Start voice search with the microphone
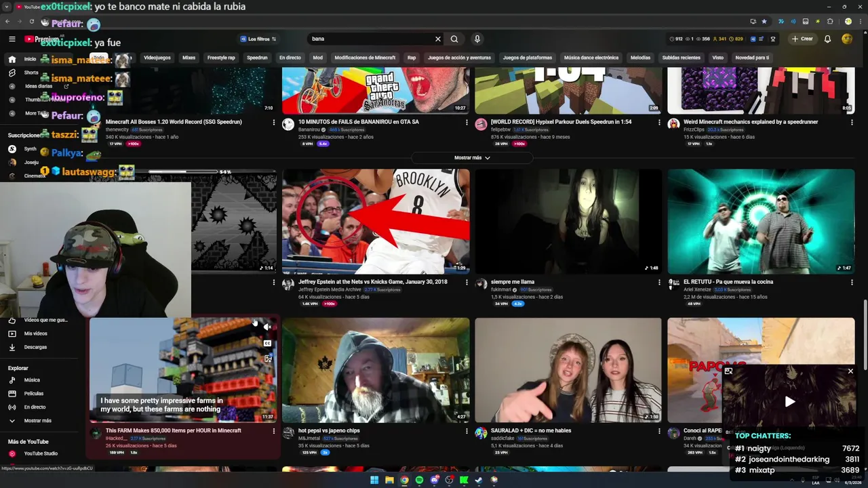The width and height of the screenshot is (868, 488). click(x=477, y=39)
